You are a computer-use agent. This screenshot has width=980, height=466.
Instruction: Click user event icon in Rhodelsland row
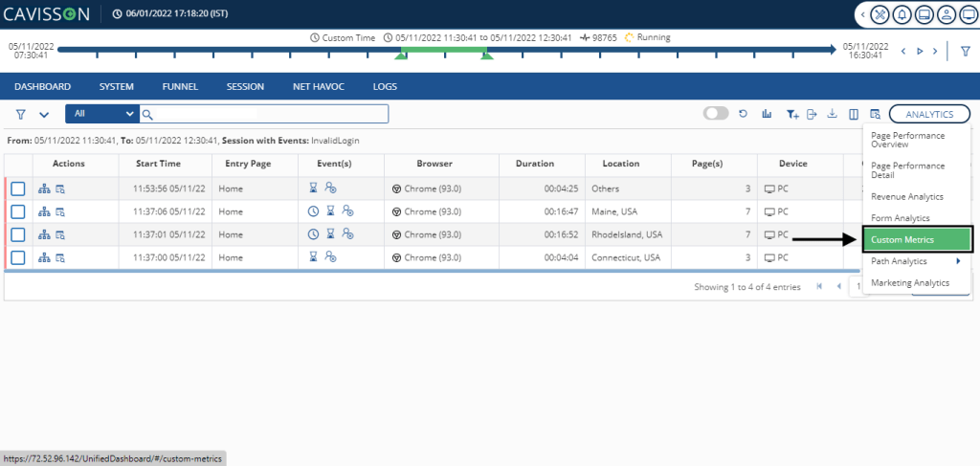(x=348, y=234)
